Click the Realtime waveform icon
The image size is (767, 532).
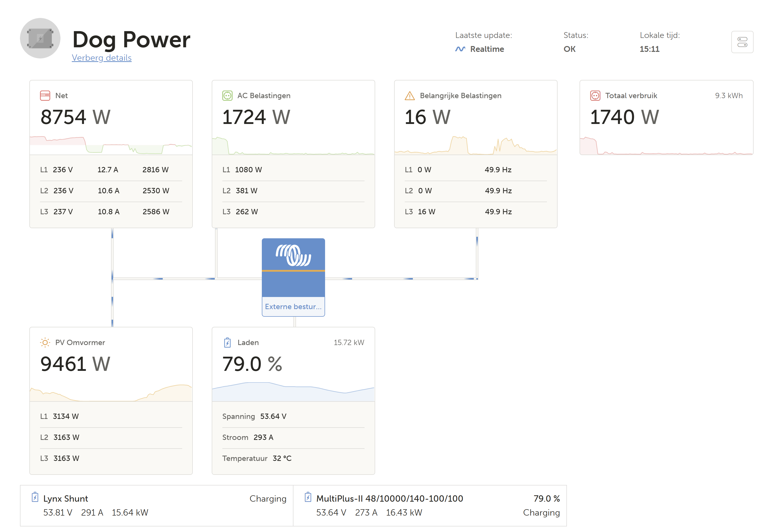point(460,49)
